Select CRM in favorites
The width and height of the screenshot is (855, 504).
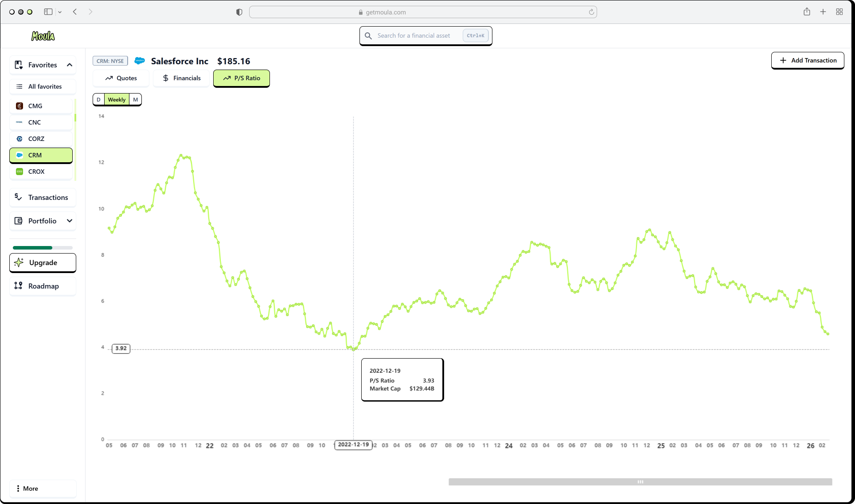click(41, 155)
